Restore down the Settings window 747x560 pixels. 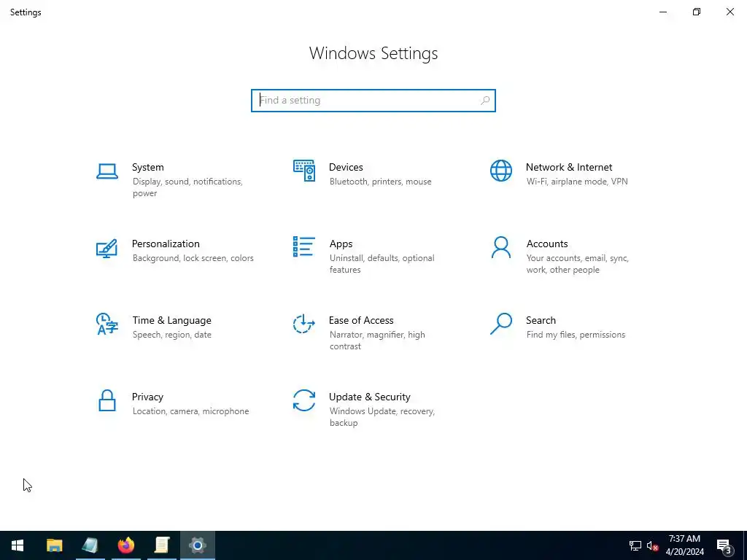click(697, 12)
